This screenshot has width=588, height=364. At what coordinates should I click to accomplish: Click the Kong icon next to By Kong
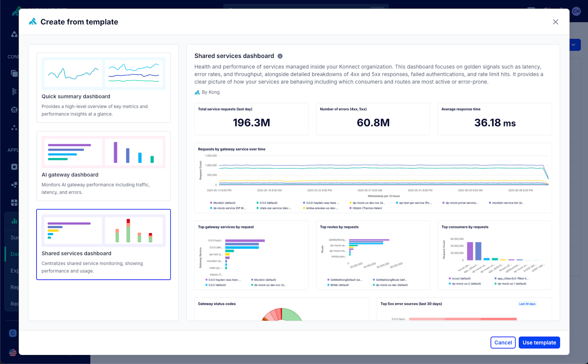[x=197, y=92]
